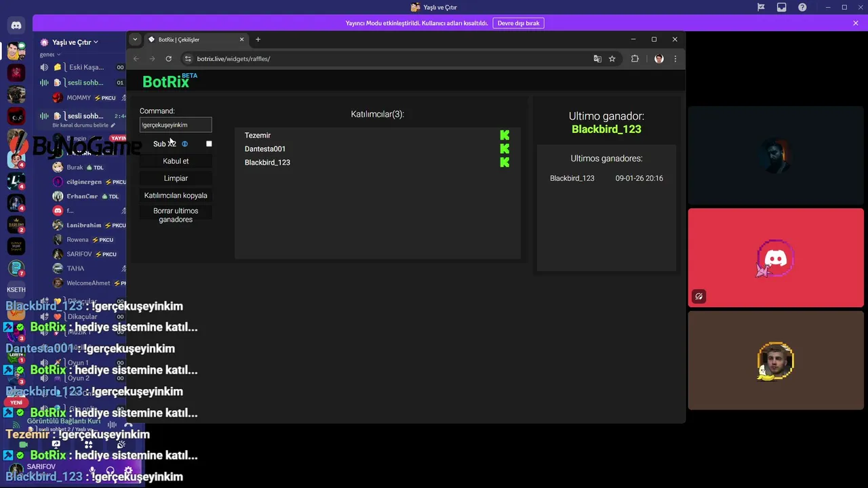Select participant Dantesta001

click(265, 149)
